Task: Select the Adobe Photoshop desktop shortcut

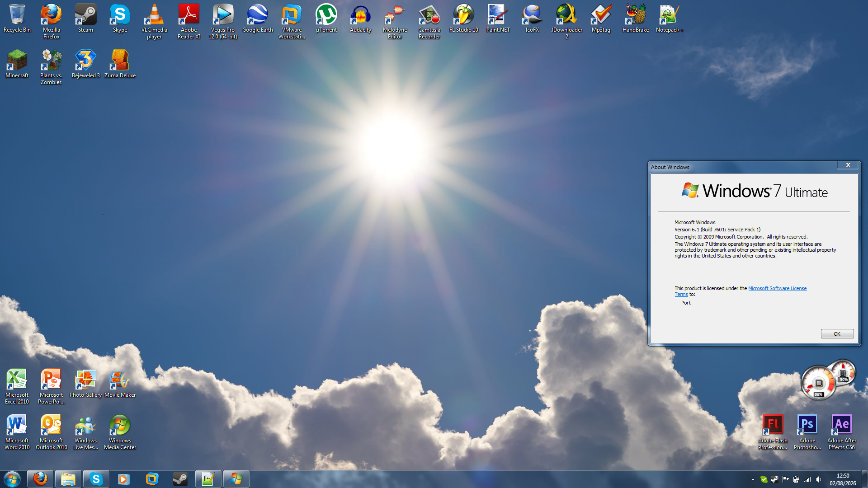Action: pos(807,432)
